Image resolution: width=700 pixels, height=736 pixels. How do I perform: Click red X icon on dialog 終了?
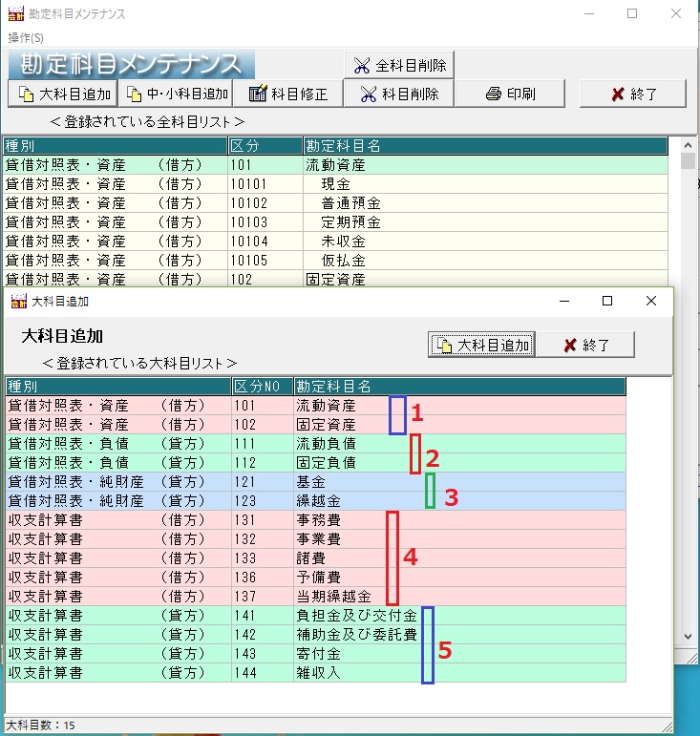(x=570, y=346)
